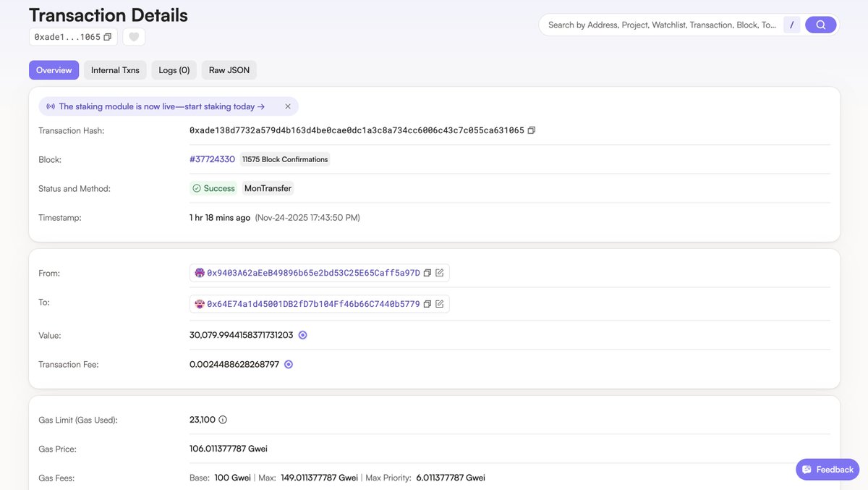Focus the address and transaction search field

pos(662,25)
